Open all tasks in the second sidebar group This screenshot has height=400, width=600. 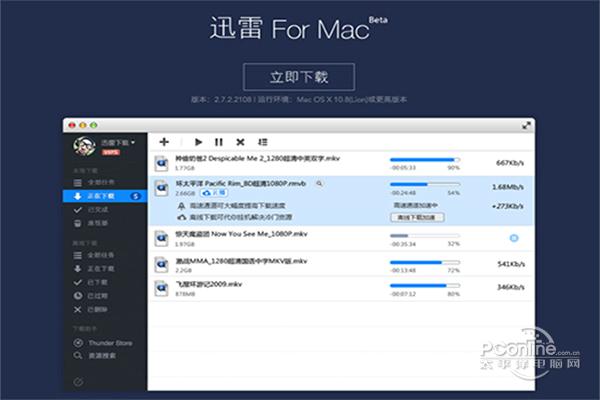tap(94, 255)
